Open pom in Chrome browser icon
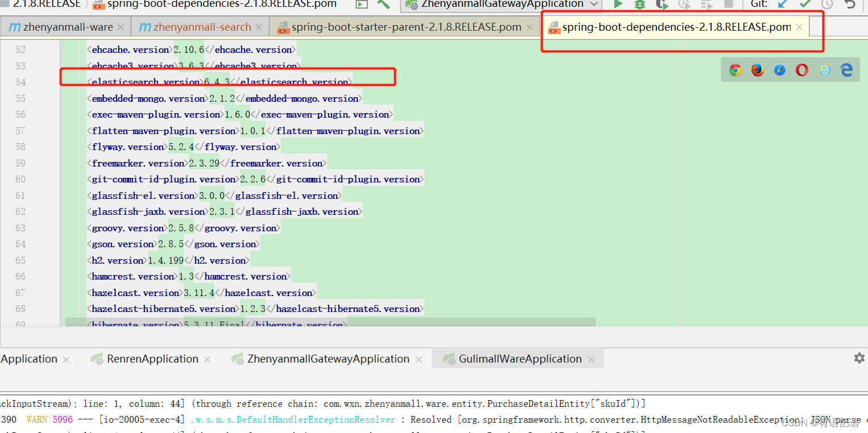Screen dimensions: 868x433 tap(735, 70)
